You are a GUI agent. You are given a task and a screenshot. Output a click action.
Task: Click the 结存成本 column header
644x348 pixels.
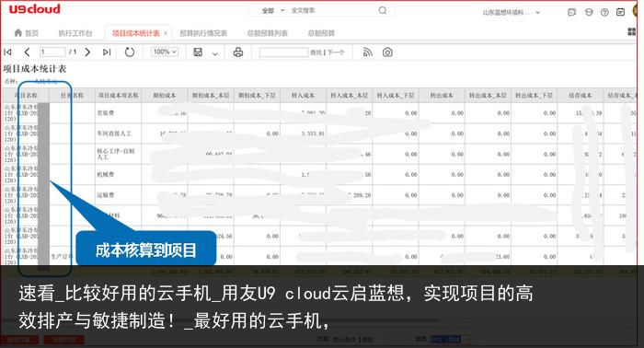click(x=580, y=96)
